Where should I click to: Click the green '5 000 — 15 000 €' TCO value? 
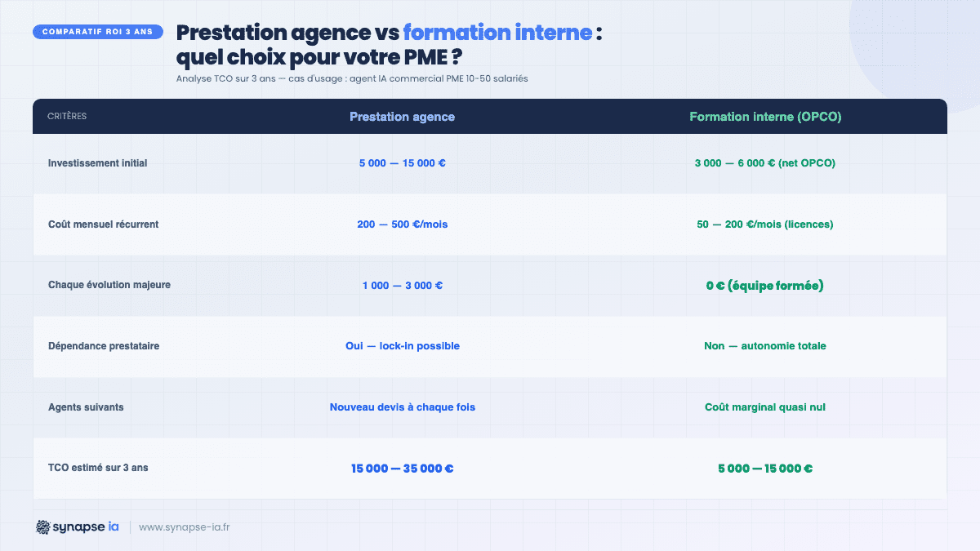tap(765, 469)
